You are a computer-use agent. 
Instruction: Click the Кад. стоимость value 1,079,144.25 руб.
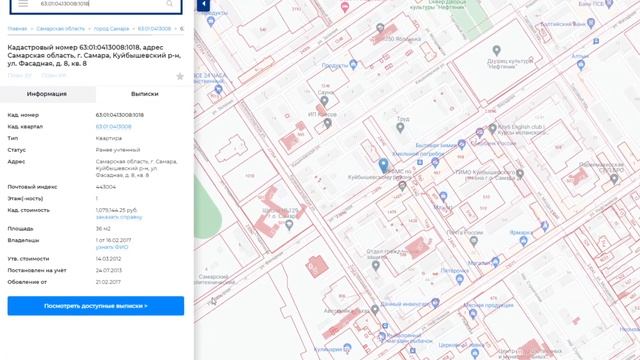click(x=116, y=210)
